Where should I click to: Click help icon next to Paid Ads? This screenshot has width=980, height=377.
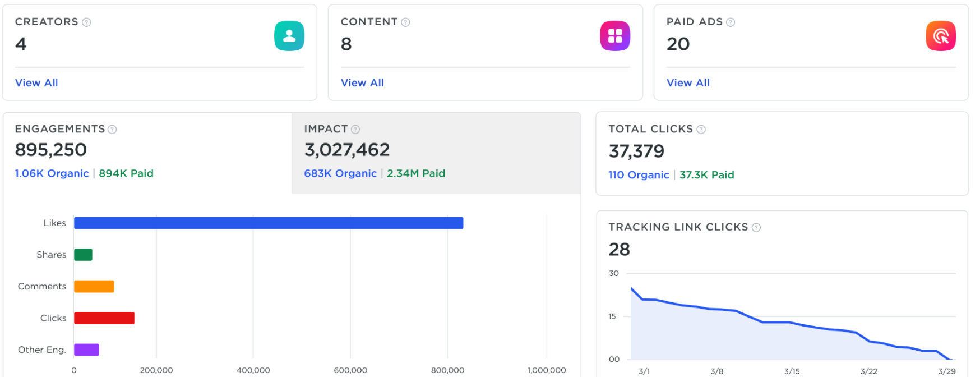point(731,22)
